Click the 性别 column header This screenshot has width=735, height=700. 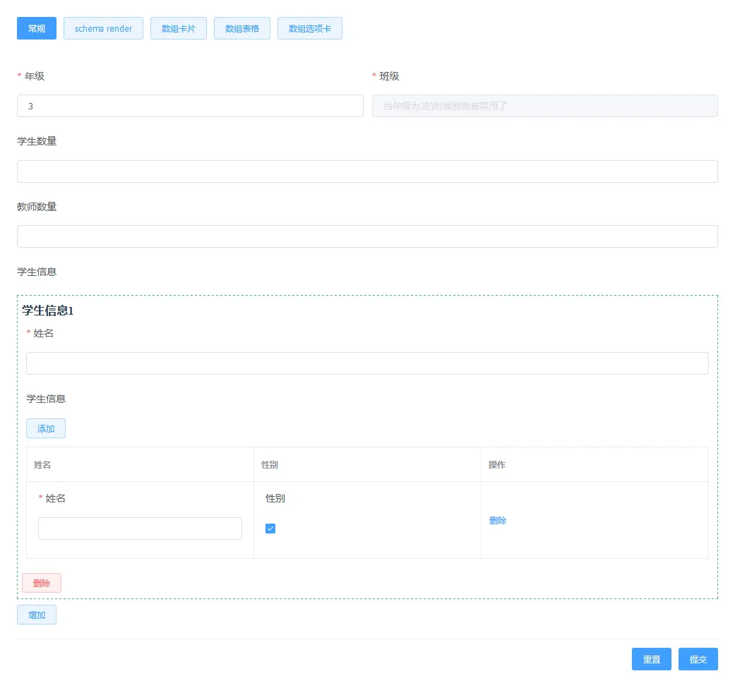click(270, 465)
